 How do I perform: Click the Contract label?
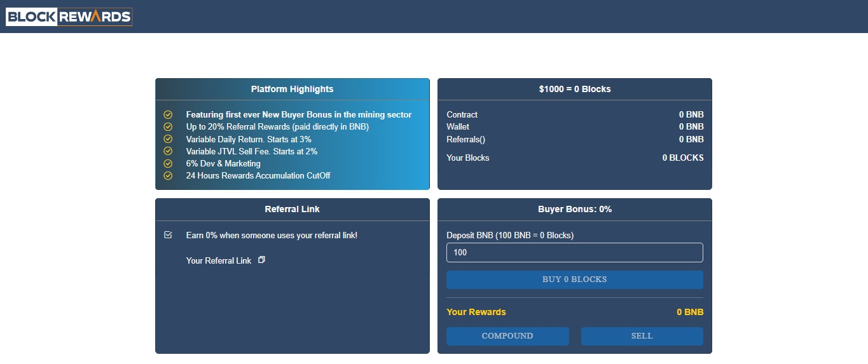click(x=462, y=115)
